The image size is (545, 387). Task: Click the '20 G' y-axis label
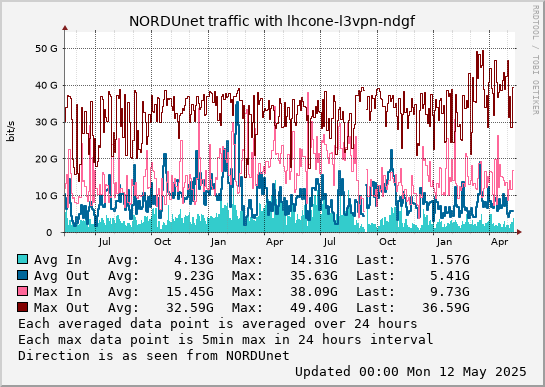(46, 159)
